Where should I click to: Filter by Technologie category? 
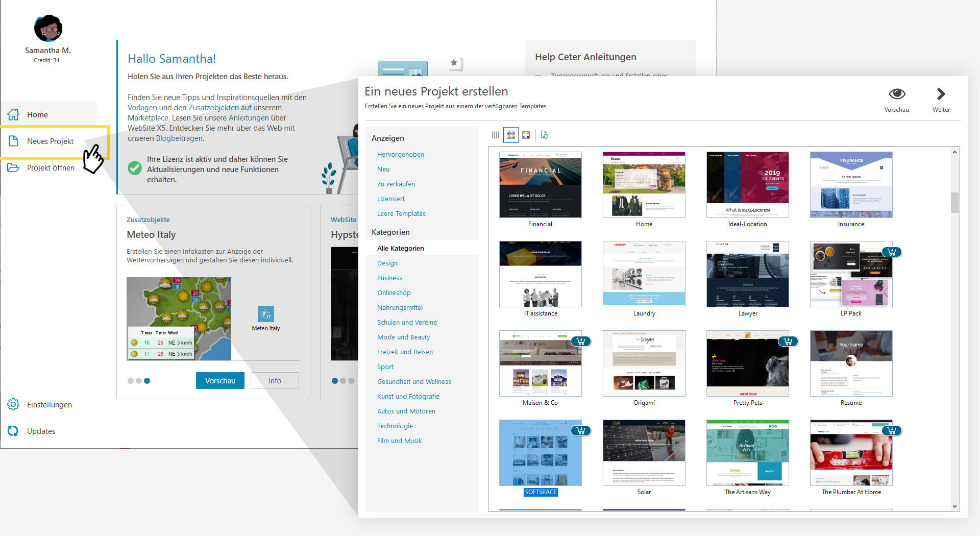[395, 426]
